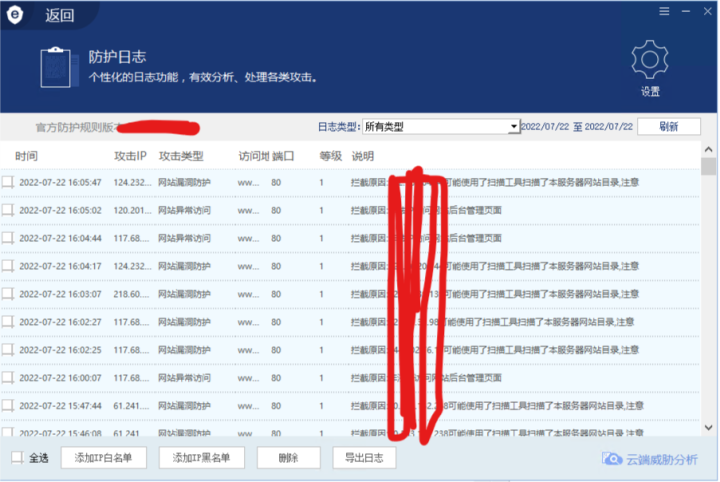The height and width of the screenshot is (482, 720).
Task: Click the 2022/07/22 start date field
Action: point(545,127)
